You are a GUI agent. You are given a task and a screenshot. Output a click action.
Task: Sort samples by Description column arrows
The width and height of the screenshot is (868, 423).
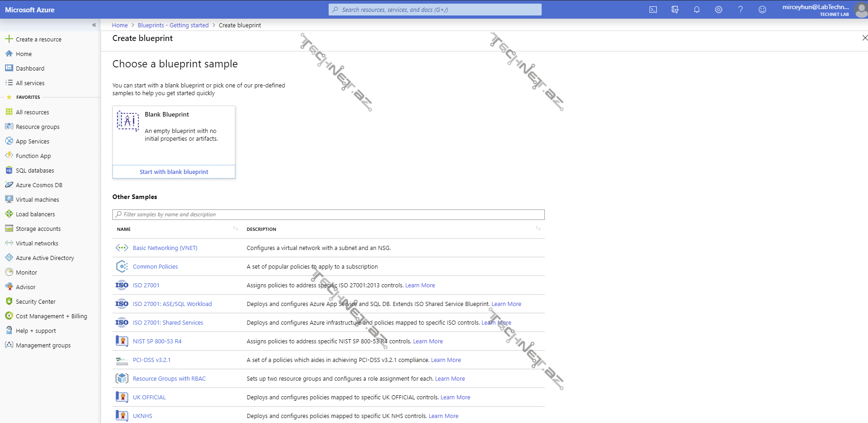tap(538, 229)
